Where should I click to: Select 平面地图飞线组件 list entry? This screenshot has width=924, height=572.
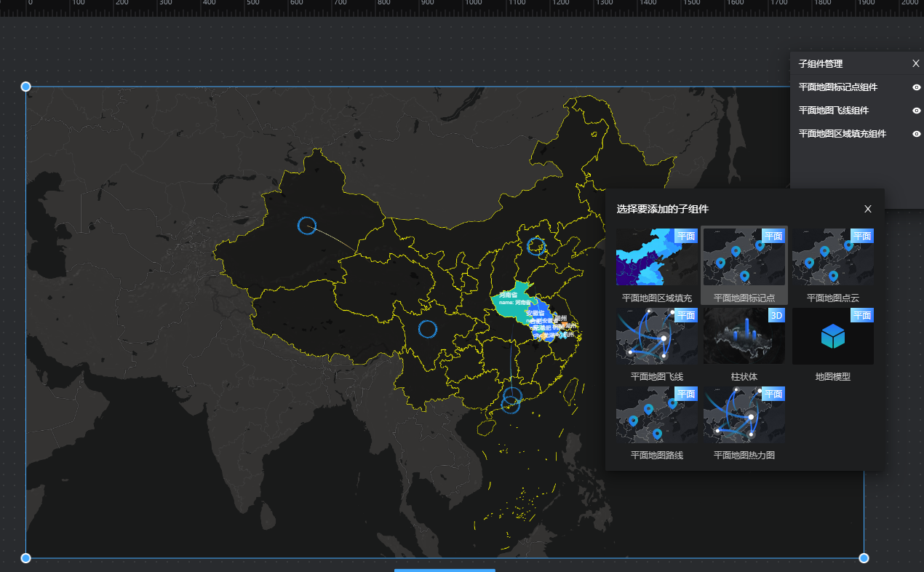click(833, 111)
